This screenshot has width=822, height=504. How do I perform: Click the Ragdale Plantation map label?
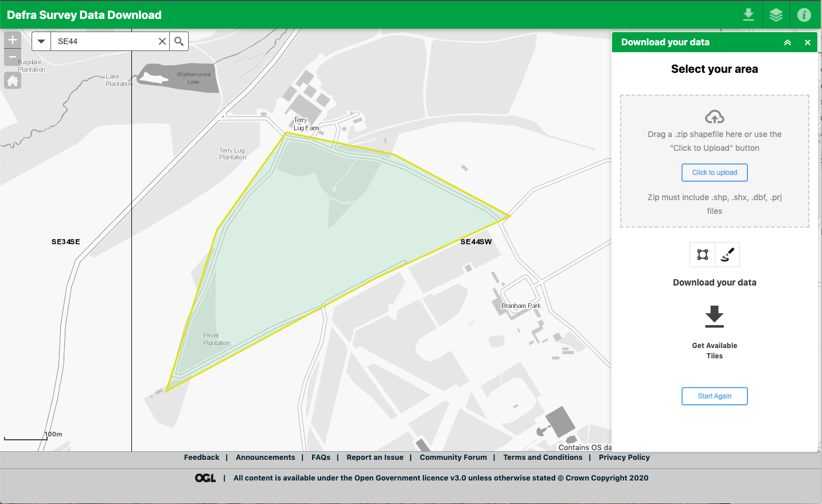click(31, 66)
